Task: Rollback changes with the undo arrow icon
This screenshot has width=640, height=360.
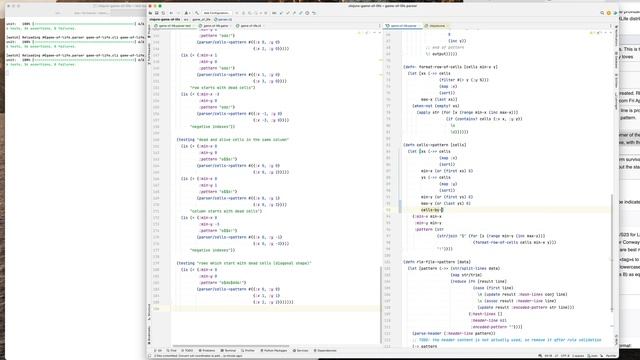Action: [x=314, y=13]
